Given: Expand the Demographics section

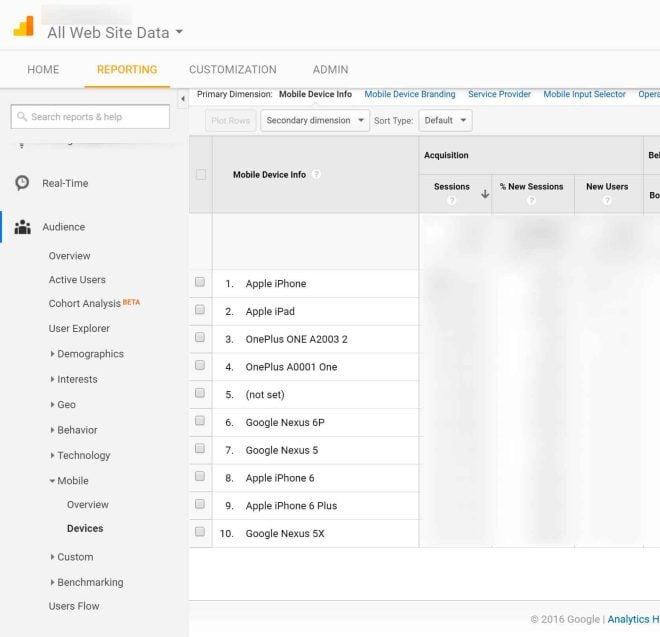Looking at the screenshot, I should [87, 354].
